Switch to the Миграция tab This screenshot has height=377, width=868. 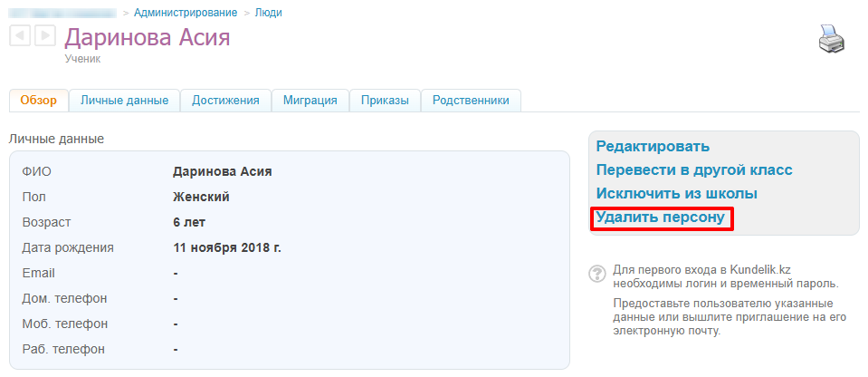310,101
